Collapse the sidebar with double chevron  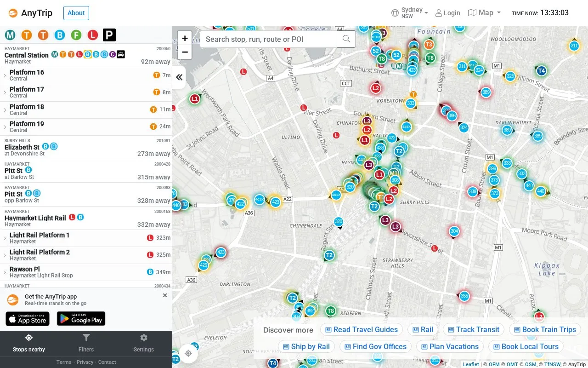[179, 77]
